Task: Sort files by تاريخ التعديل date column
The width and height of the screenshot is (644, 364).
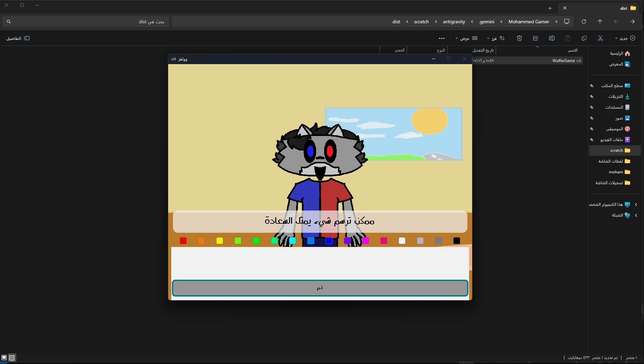Action: click(x=471, y=50)
